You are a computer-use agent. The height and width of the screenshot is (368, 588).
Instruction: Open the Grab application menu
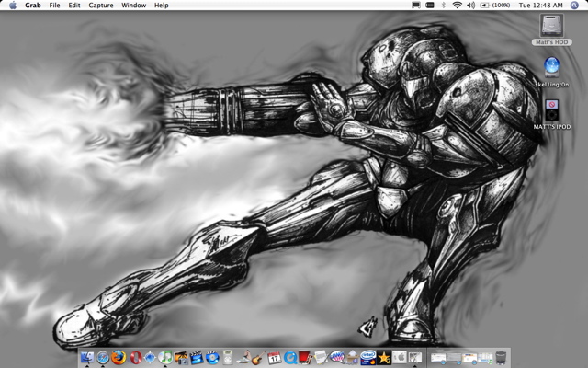33,6
